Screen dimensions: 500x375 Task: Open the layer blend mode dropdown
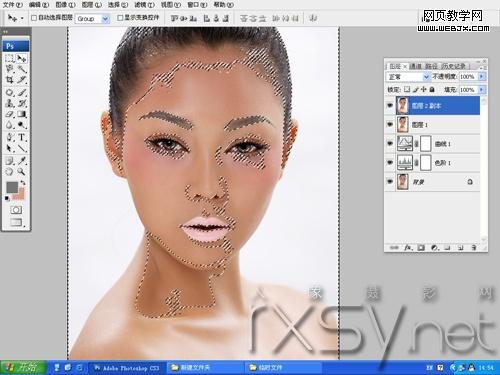(408, 77)
